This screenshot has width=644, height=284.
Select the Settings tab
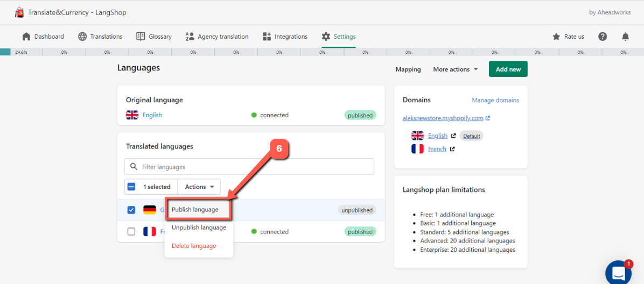point(339,37)
